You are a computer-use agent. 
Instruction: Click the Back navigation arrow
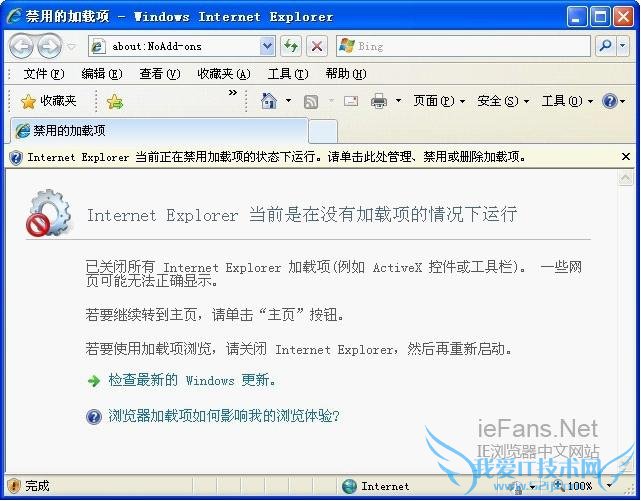coord(21,46)
